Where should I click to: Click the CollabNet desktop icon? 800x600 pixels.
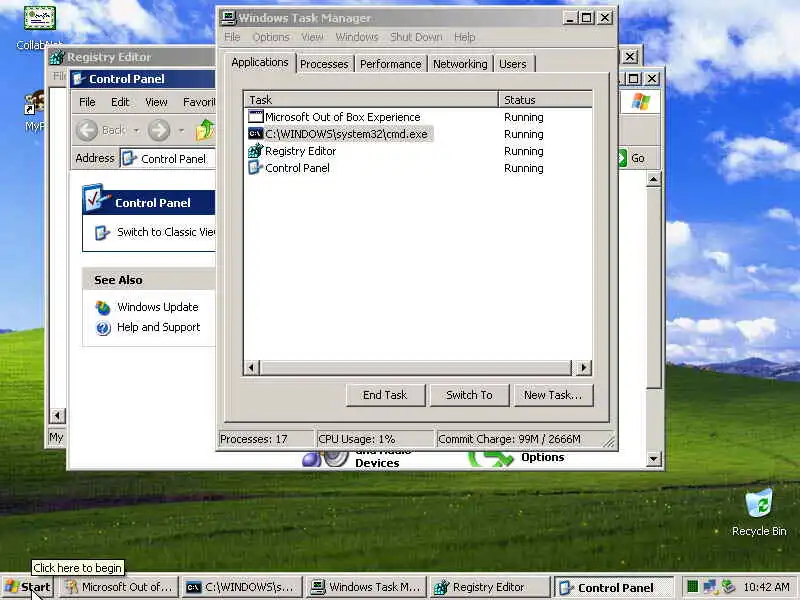click(40, 28)
